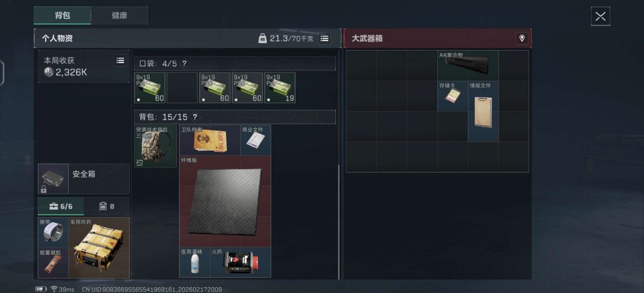
Task: Click the 口袋 question mark help
Action: coord(184,63)
